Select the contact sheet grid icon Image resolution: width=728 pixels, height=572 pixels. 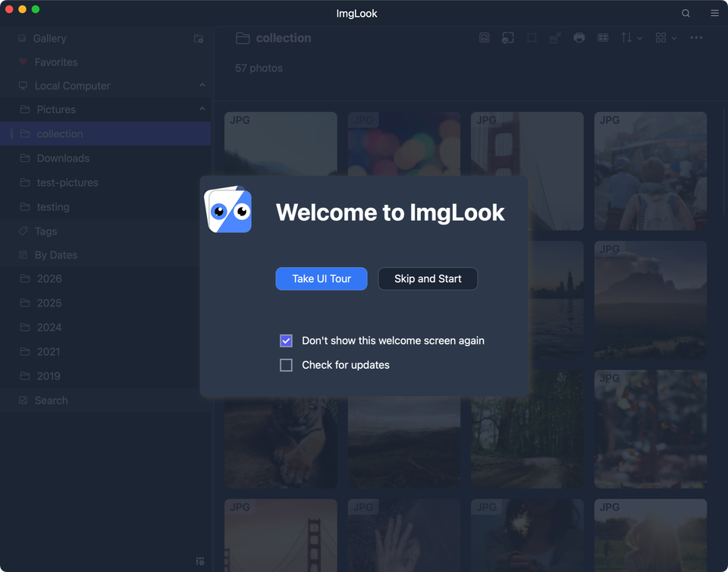tap(603, 37)
